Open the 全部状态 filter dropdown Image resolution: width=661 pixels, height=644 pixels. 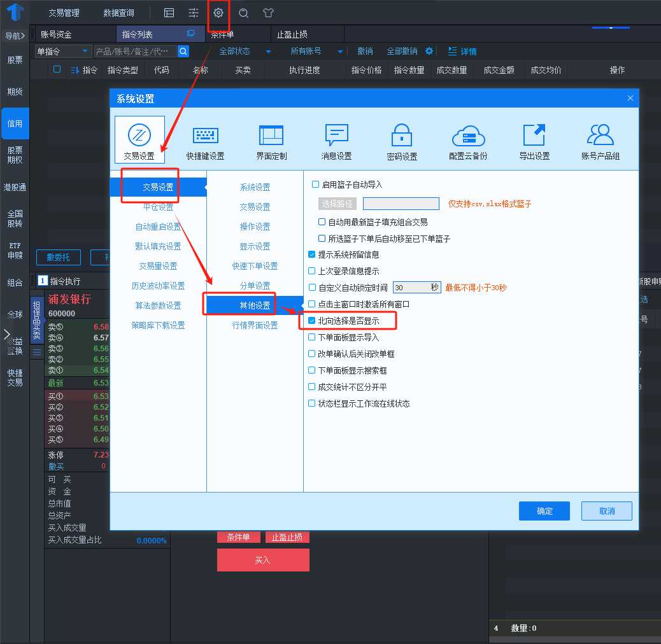pos(245,52)
